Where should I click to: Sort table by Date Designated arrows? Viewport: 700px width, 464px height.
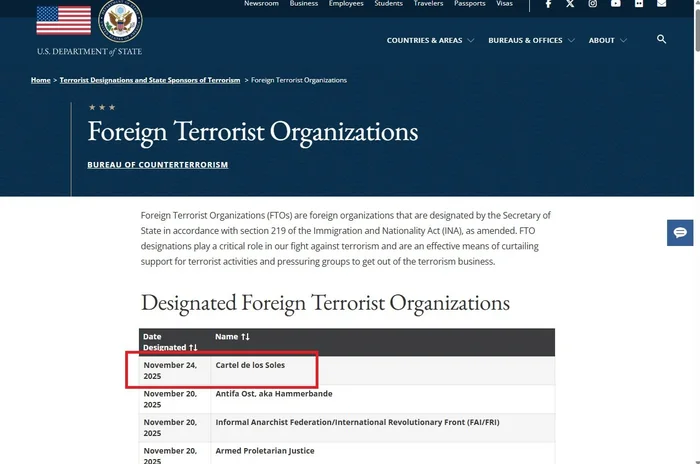point(193,347)
